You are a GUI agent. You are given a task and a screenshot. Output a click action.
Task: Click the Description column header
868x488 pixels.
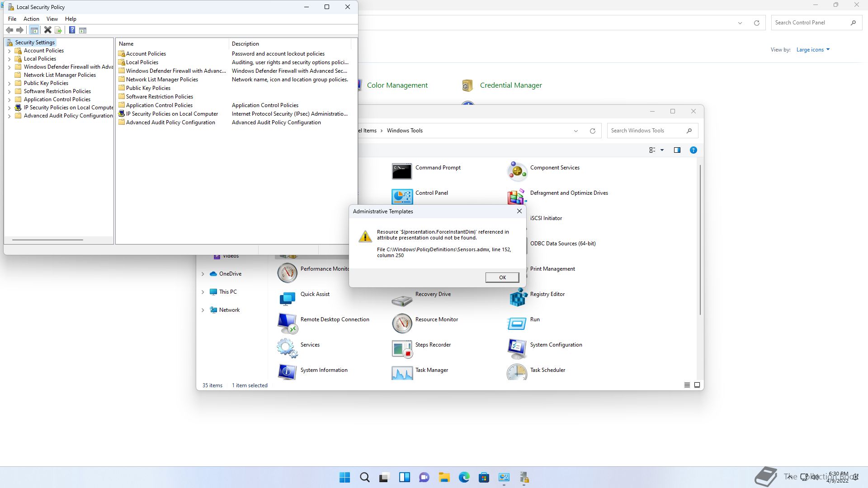[290, 44]
